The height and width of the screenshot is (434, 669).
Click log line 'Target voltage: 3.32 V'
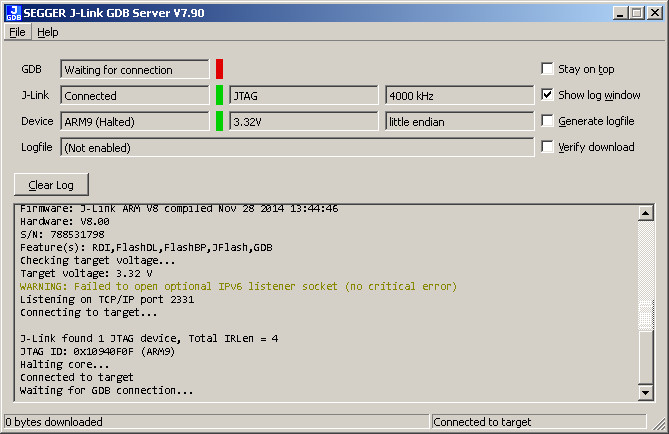click(86, 274)
